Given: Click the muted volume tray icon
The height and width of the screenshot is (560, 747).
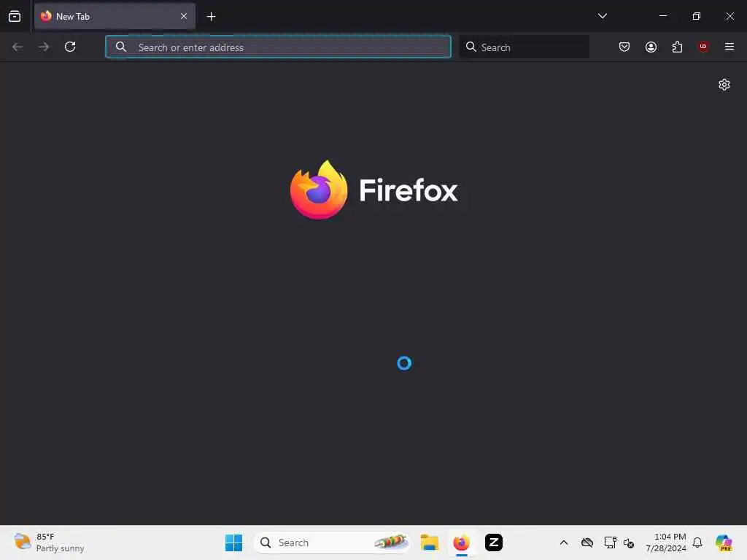Looking at the screenshot, I should 628,542.
